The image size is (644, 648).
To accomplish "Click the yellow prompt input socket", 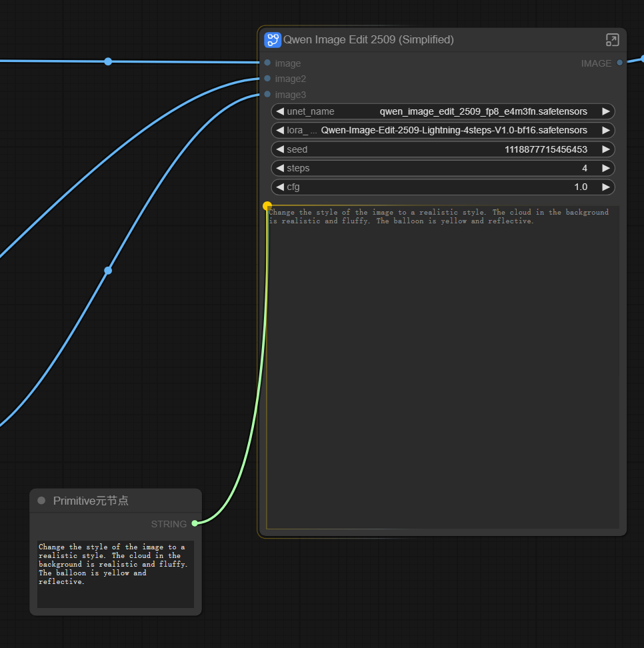I will point(267,206).
